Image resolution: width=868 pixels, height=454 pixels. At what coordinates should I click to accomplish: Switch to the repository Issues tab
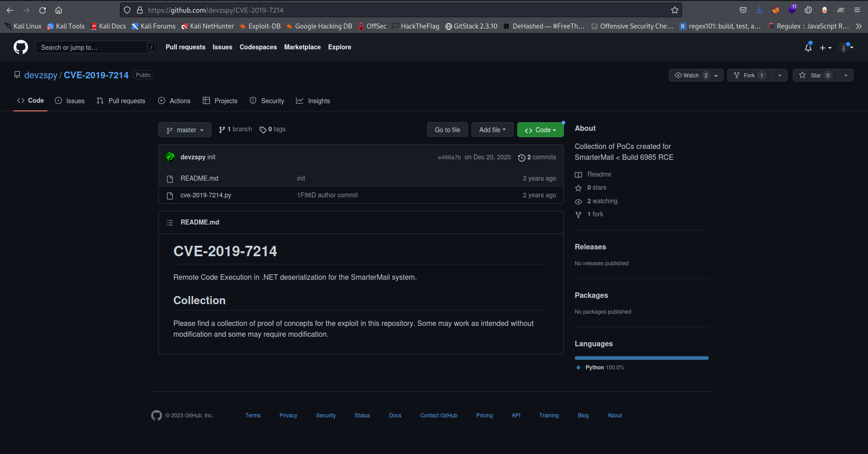tap(70, 100)
